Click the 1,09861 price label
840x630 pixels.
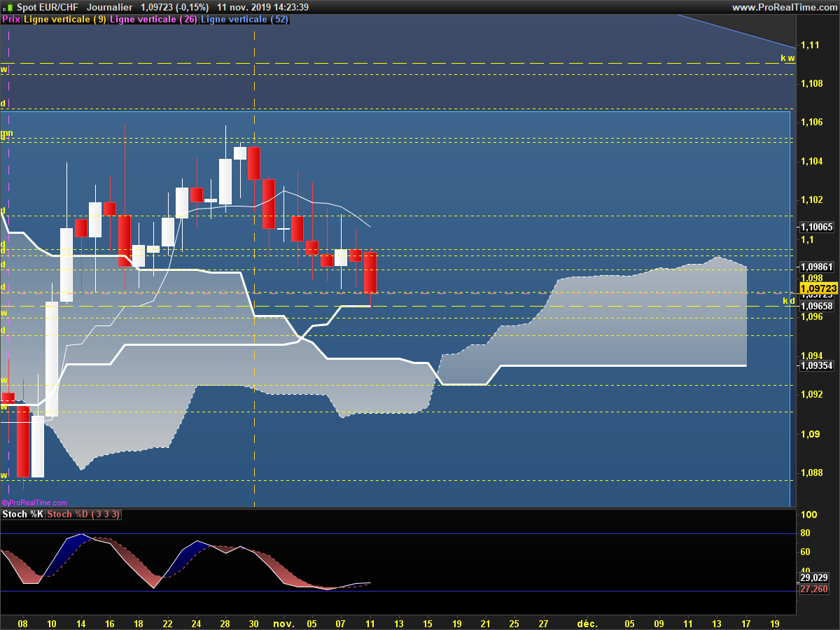[x=817, y=267]
